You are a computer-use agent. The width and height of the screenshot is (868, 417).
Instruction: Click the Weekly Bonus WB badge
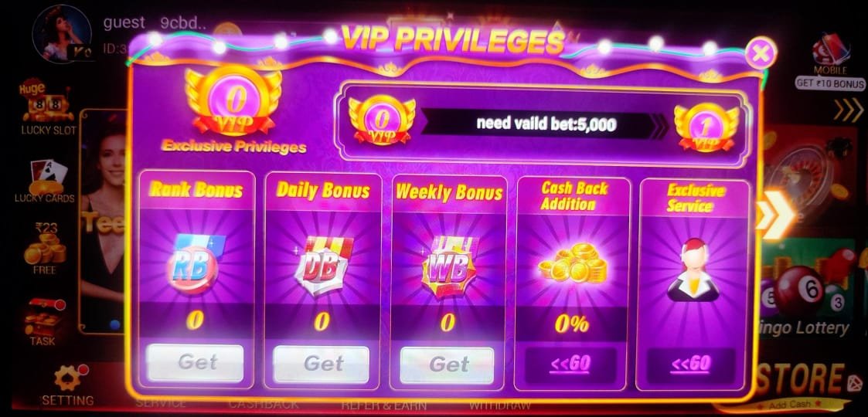[450, 266]
